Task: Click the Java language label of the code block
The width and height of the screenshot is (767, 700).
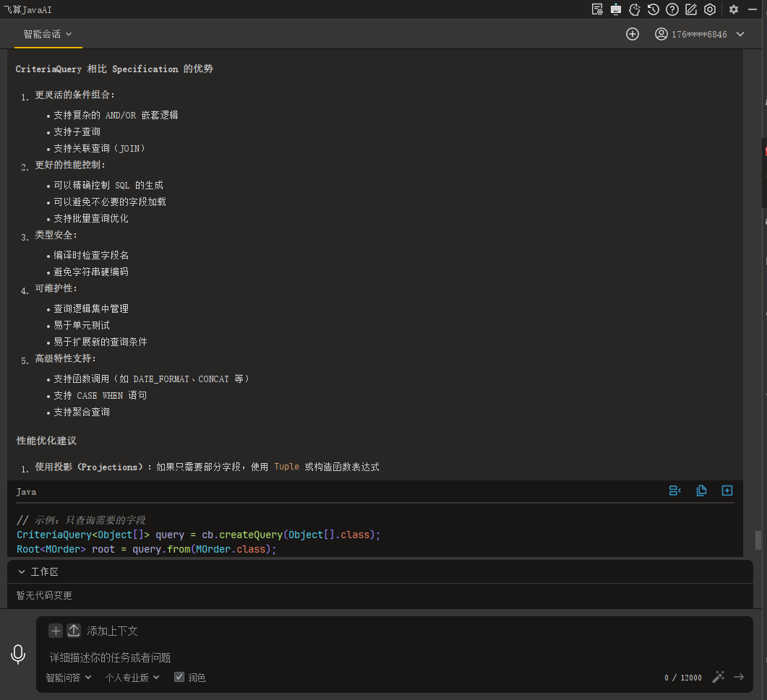Action: click(27, 492)
